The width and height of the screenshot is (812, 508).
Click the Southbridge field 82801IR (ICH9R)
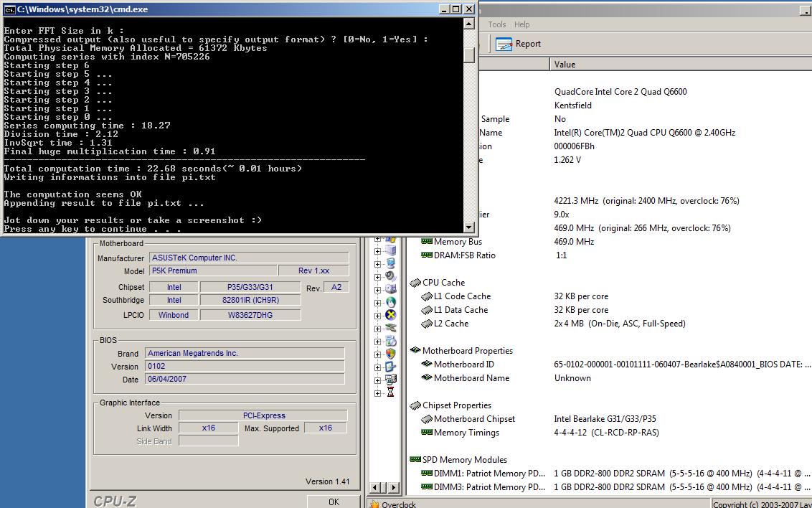click(250, 300)
